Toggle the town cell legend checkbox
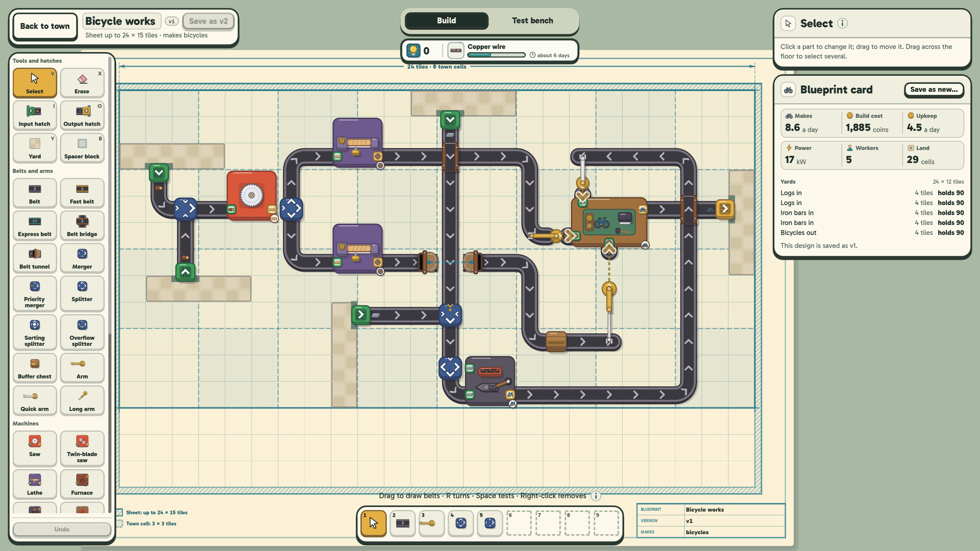980x551 pixels. [119, 523]
